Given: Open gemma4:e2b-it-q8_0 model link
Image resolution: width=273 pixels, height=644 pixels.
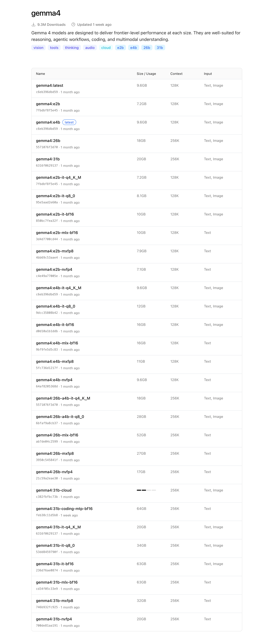Looking at the screenshot, I should [55, 196].
